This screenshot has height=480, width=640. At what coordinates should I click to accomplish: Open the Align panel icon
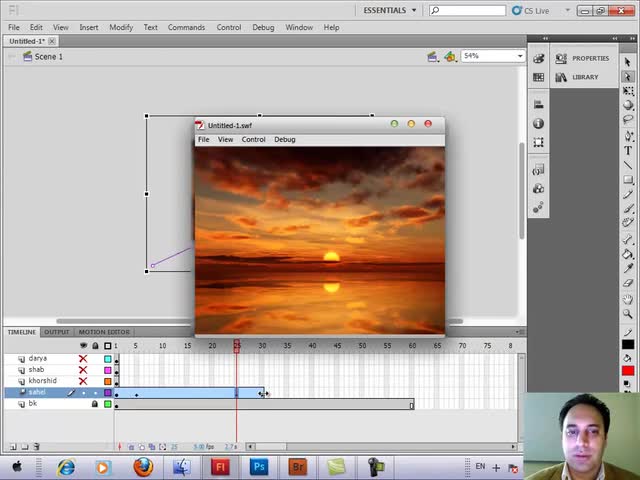click(x=538, y=104)
